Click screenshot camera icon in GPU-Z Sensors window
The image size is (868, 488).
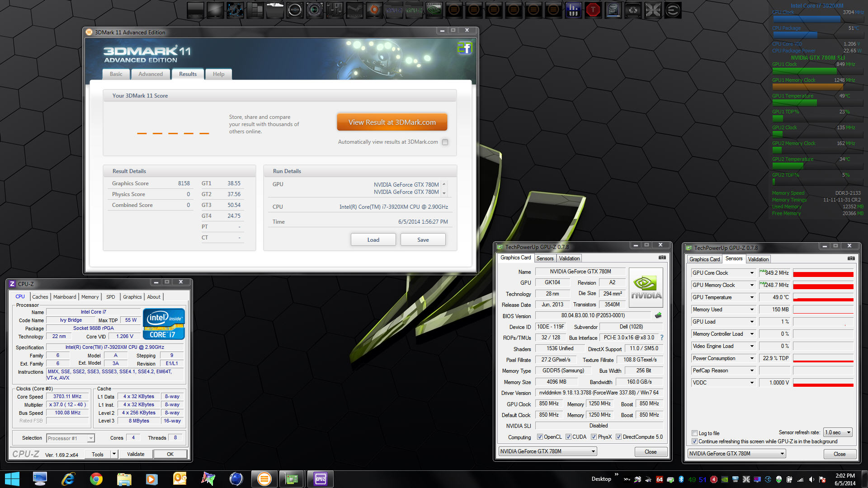[x=851, y=258]
